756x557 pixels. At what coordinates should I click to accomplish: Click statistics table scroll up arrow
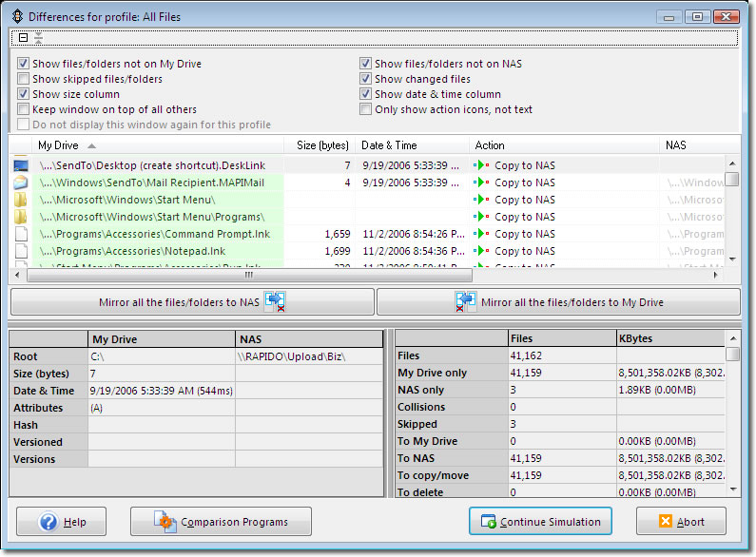point(733,338)
